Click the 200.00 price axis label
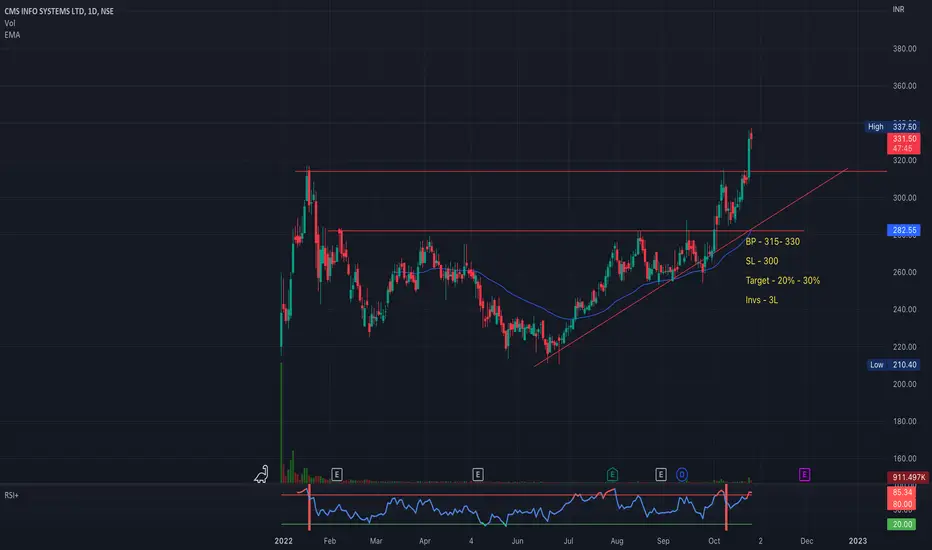Viewport: 932px width, 550px height. pos(904,384)
